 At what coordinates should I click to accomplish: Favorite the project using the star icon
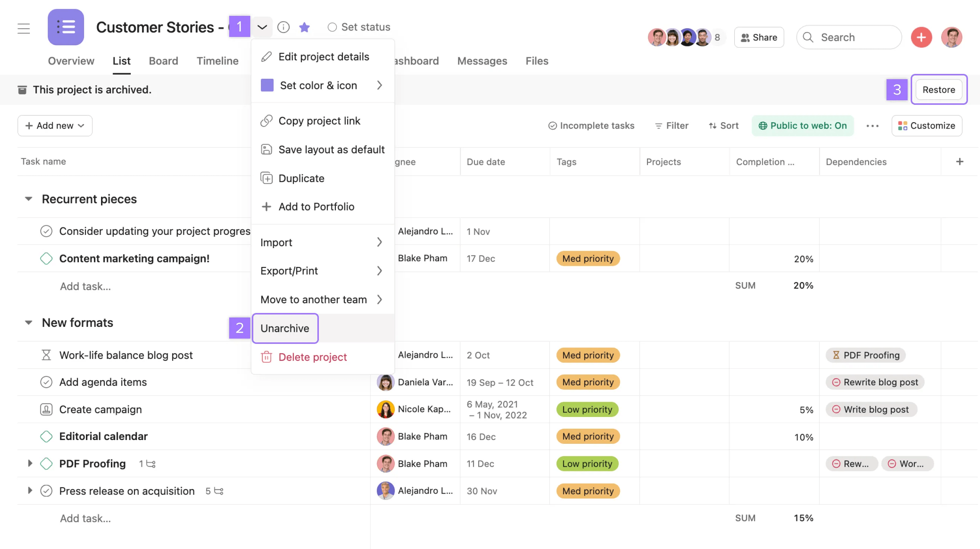304,27
